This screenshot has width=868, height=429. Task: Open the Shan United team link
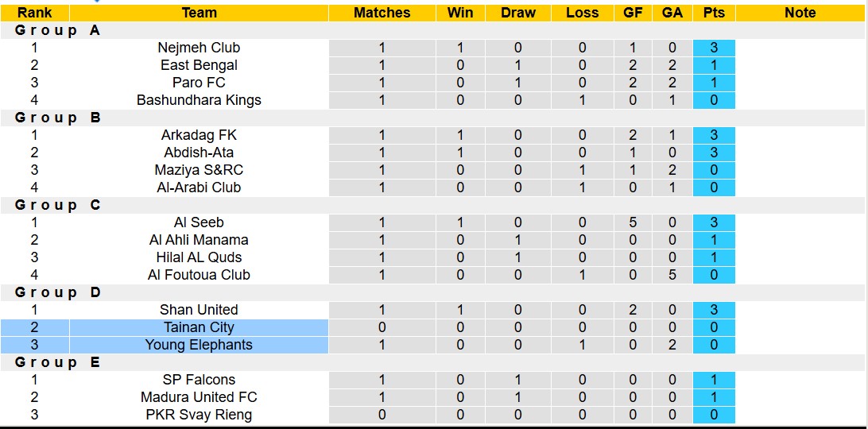click(x=199, y=310)
